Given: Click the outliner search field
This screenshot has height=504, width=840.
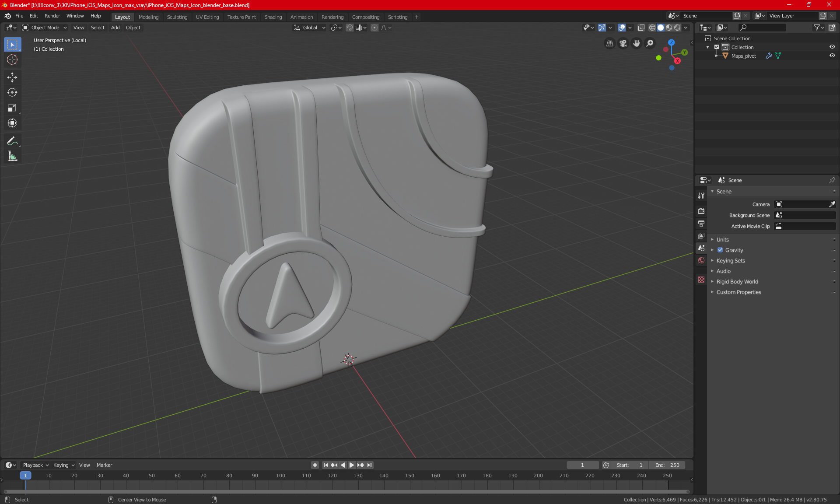Looking at the screenshot, I should point(762,28).
